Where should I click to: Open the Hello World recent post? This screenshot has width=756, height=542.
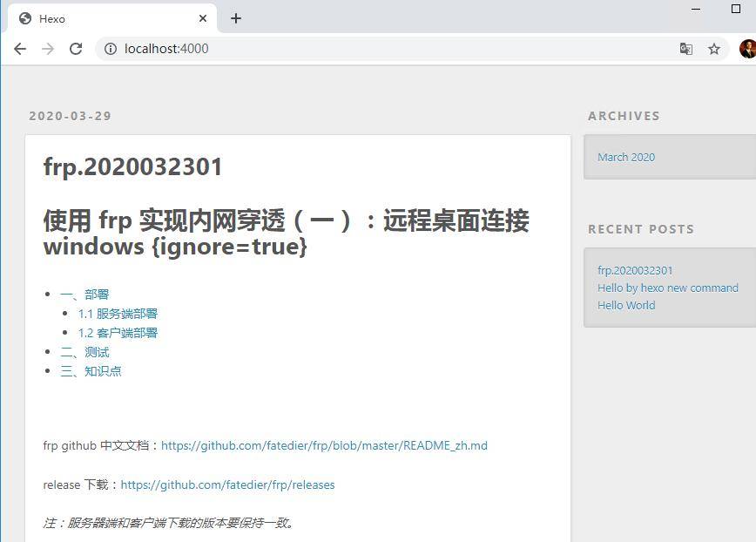625,305
